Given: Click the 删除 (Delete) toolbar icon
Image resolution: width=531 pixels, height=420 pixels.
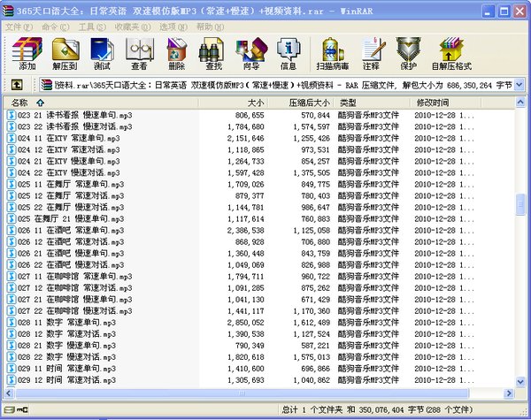Looking at the screenshot, I should click(x=176, y=53).
